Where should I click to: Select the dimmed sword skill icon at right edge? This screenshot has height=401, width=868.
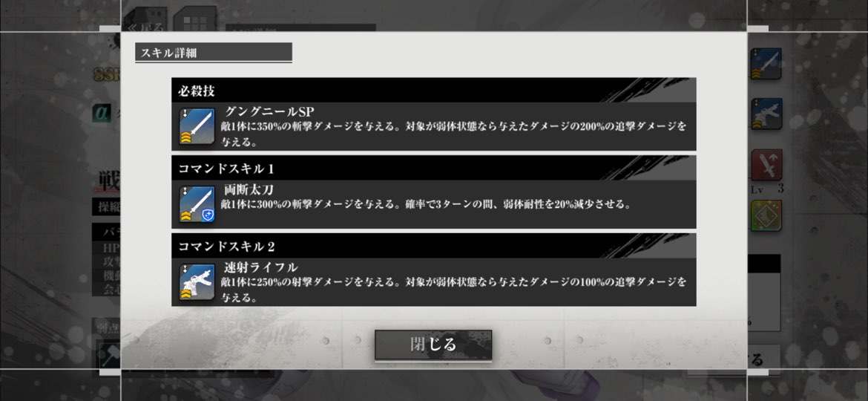tap(766, 64)
